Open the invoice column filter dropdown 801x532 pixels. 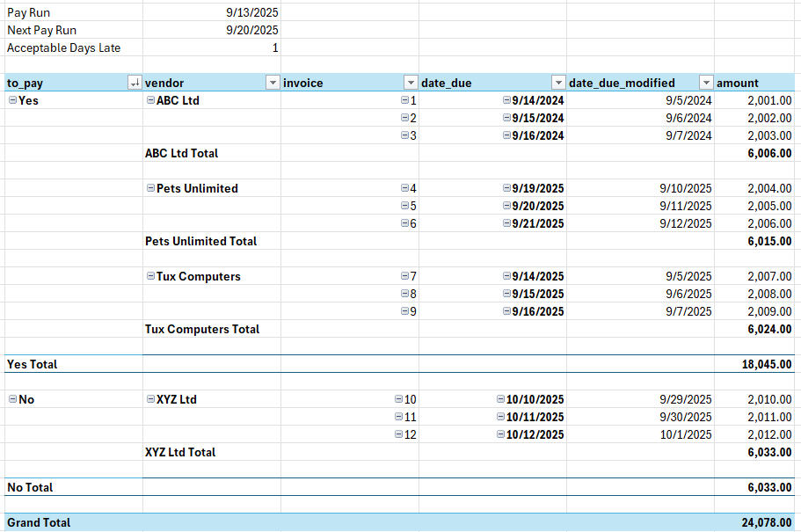(410, 83)
